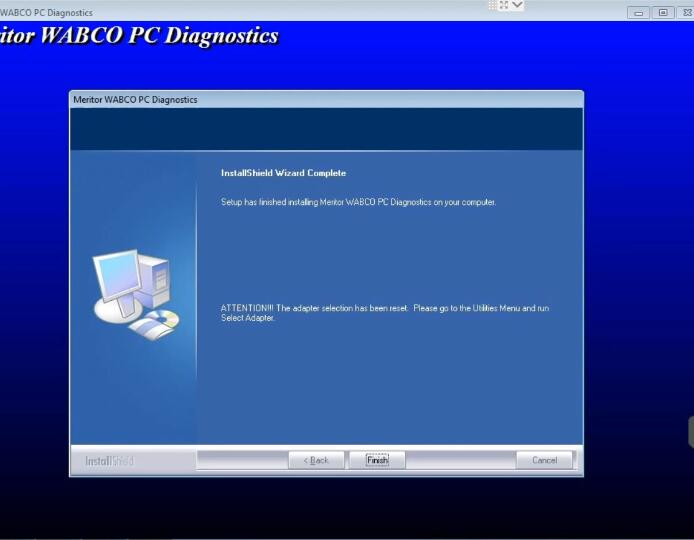Click the ATTENTION adapter reset message
Viewport: 694px width, 540px height.
click(x=385, y=313)
